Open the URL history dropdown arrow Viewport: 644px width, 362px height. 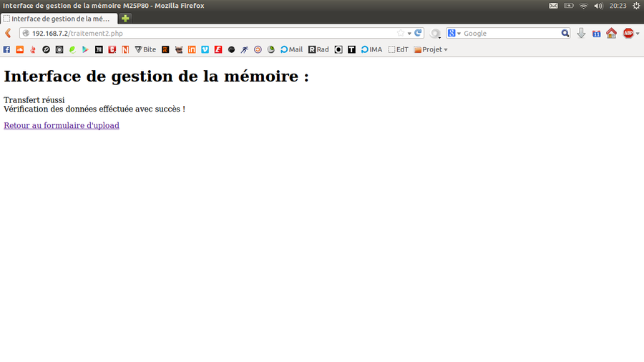[409, 33]
